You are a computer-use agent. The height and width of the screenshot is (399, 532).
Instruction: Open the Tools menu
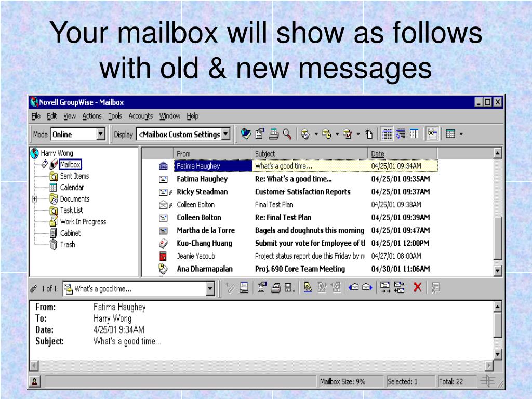coord(115,116)
